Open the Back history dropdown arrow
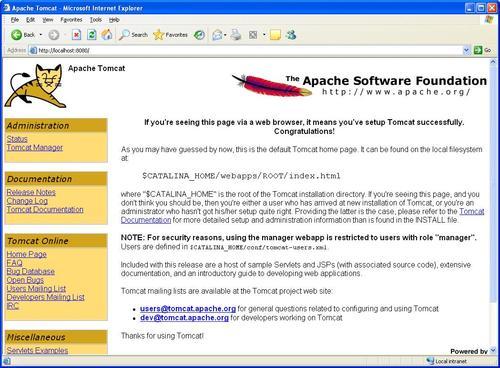 coord(41,35)
